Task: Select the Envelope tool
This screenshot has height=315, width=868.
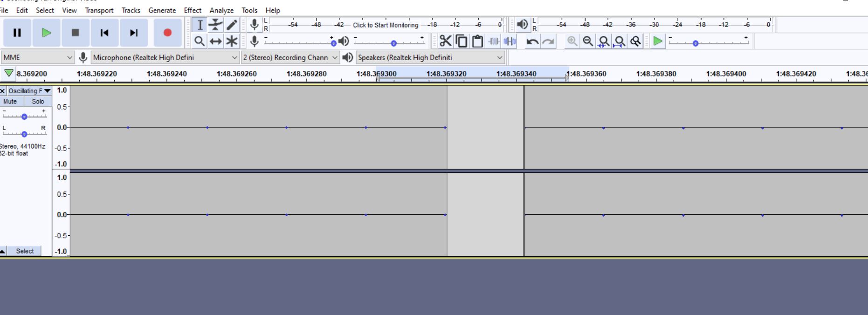Action: click(215, 25)
